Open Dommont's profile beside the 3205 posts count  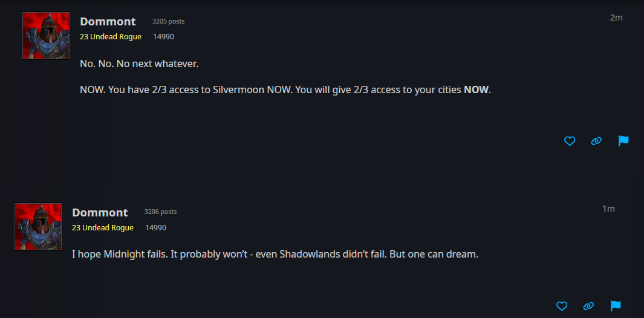pyautogui.click(x=108, y=21)
